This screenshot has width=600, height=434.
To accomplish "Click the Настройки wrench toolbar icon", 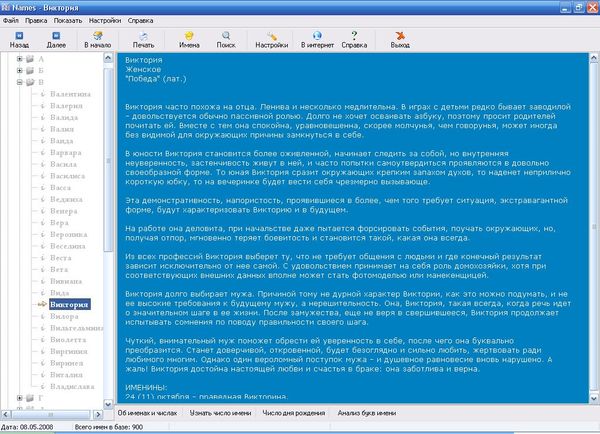I will tap(271, 38).
